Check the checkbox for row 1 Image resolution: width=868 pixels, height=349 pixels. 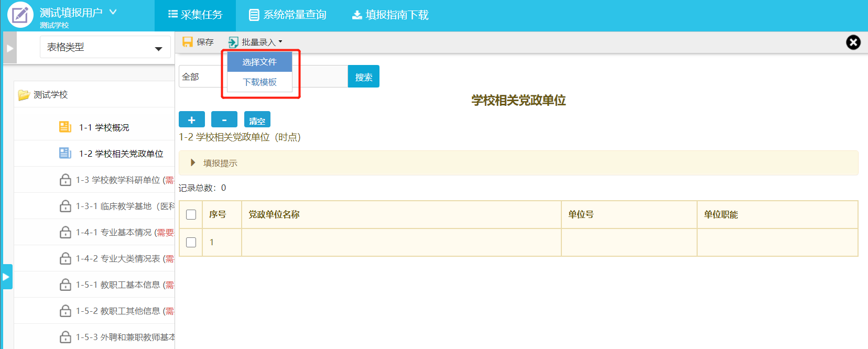[x=191, y=242]
